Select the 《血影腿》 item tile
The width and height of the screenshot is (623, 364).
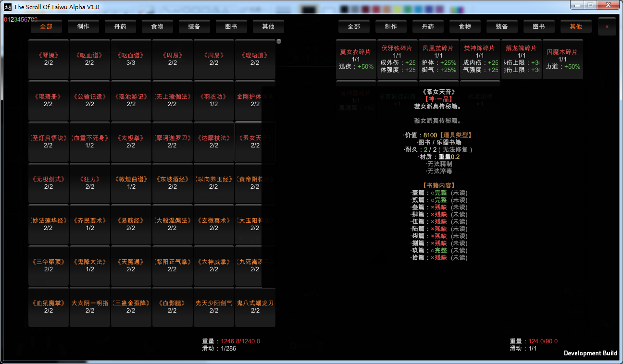[172, 307]
